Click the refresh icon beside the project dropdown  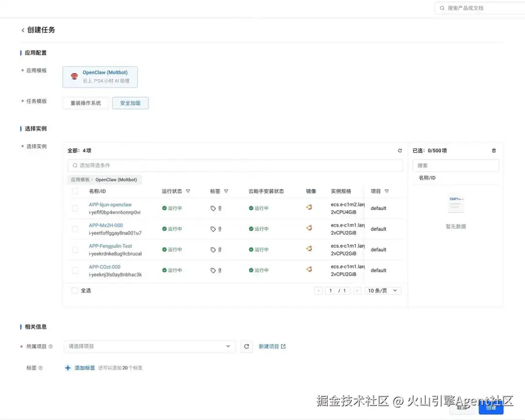pyautogui.click(x=246, y=346)
